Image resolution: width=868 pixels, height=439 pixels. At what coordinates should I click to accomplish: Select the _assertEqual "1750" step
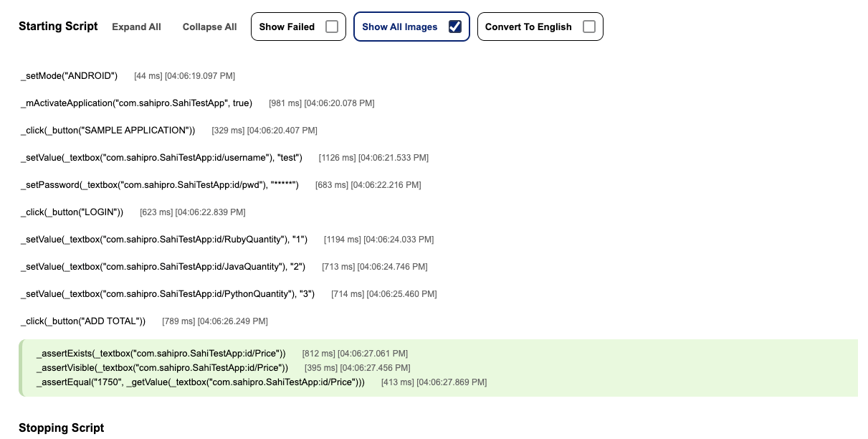click(x=200, y=382)
